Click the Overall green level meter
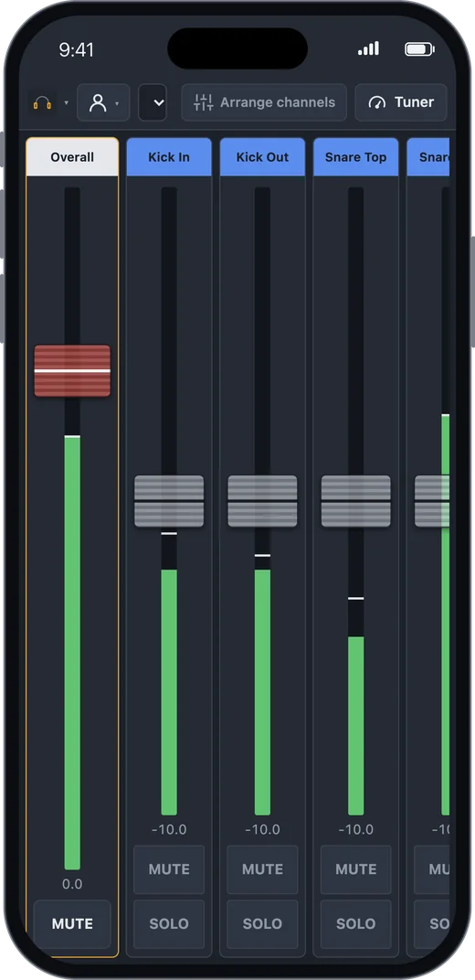Screen dimensions: 475x980 [x=72, y=653]
